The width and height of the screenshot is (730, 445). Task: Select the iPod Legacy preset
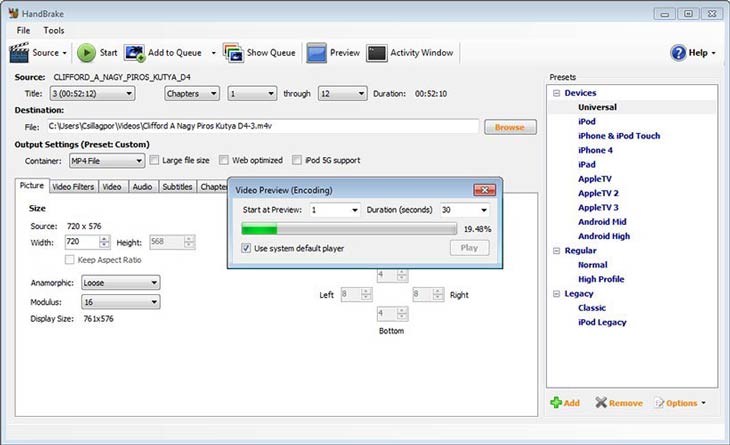[602, 322]
